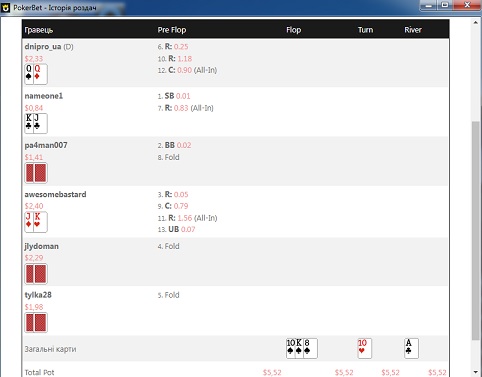Click the 8 of spades flop card
Screen dimensions: 482x377
[310, 348]
